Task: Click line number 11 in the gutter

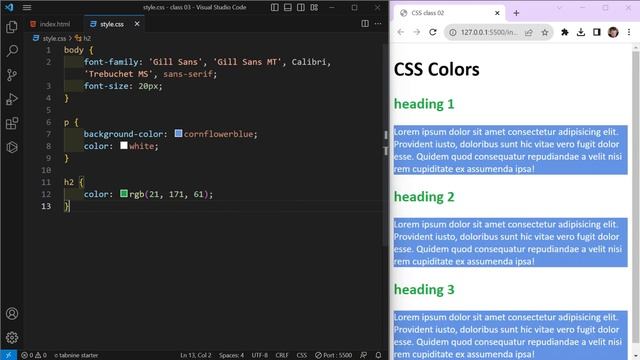Action: pos(46,182)
